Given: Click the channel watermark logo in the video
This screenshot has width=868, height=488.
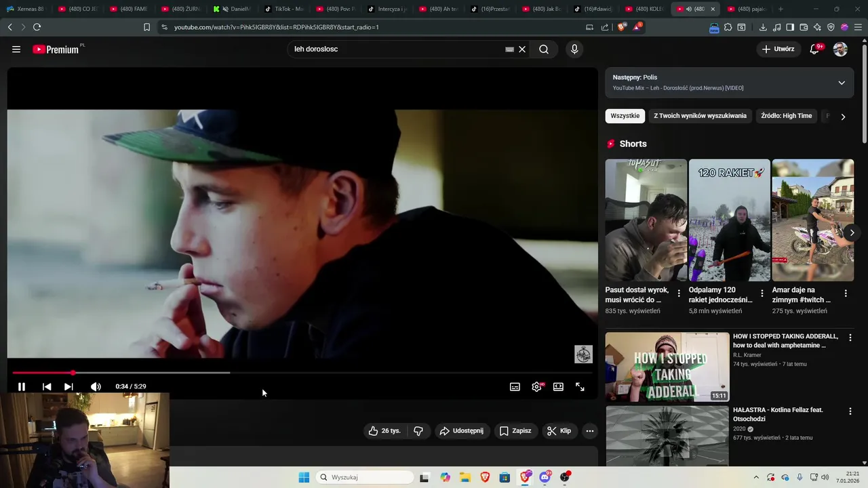Looking at the screenshot, I should (x=583, y=354).
